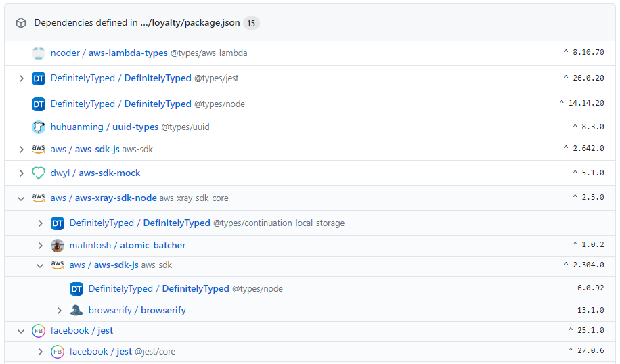Click the aws logo on the aws-sdk ^ 2.642.0 row
Viewport: 620px width, 364px height.
pyautogui.click(x=39, y=149)
